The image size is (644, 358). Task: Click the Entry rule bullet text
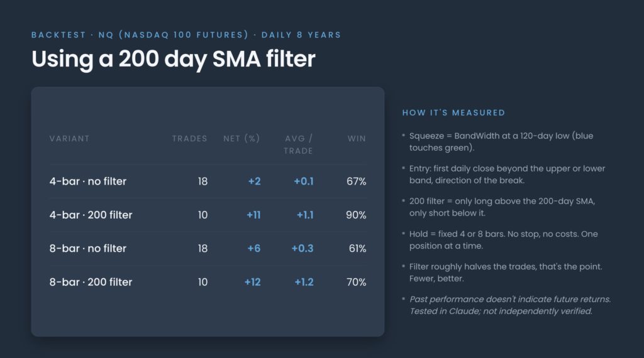tap(508, 174)
